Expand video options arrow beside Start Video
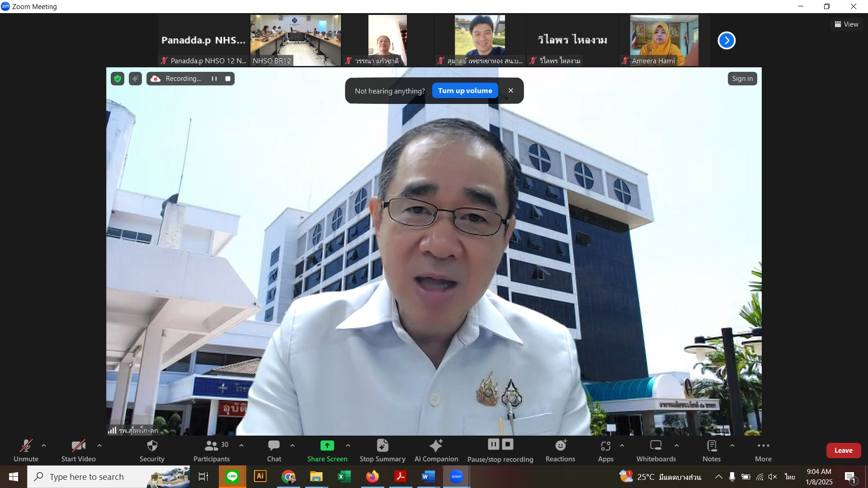 click(99, 446)
